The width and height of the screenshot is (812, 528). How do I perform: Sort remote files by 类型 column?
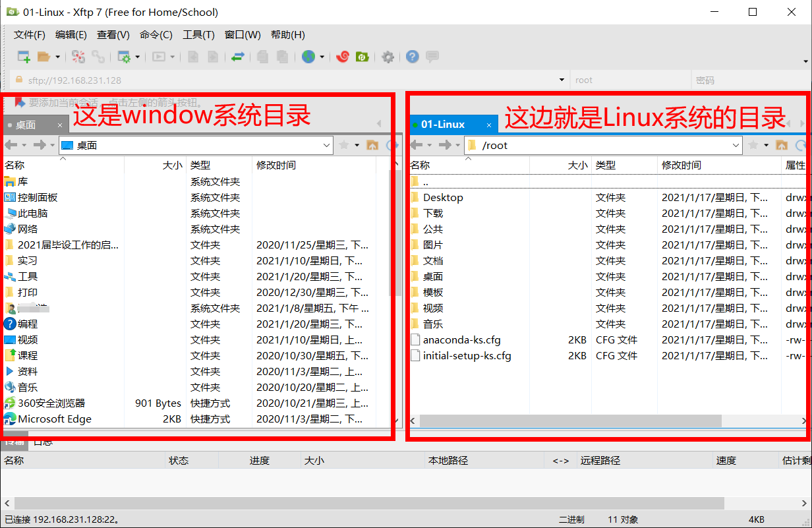pyautogui.click(x=624, y=165)
